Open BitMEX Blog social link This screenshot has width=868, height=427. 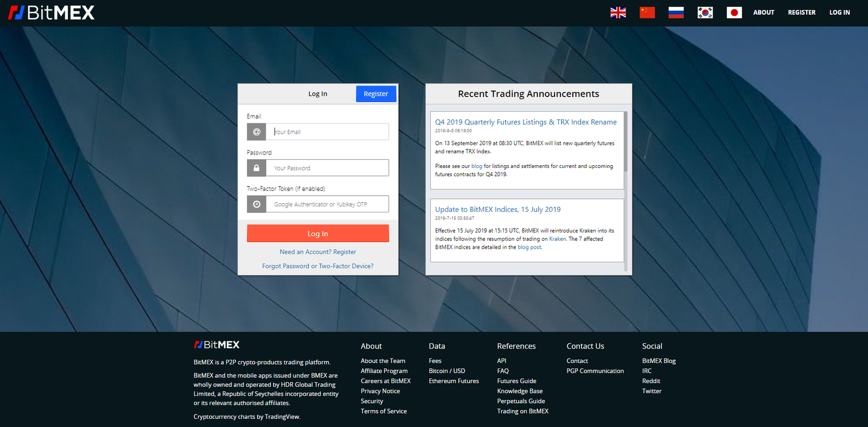point(659,361)
